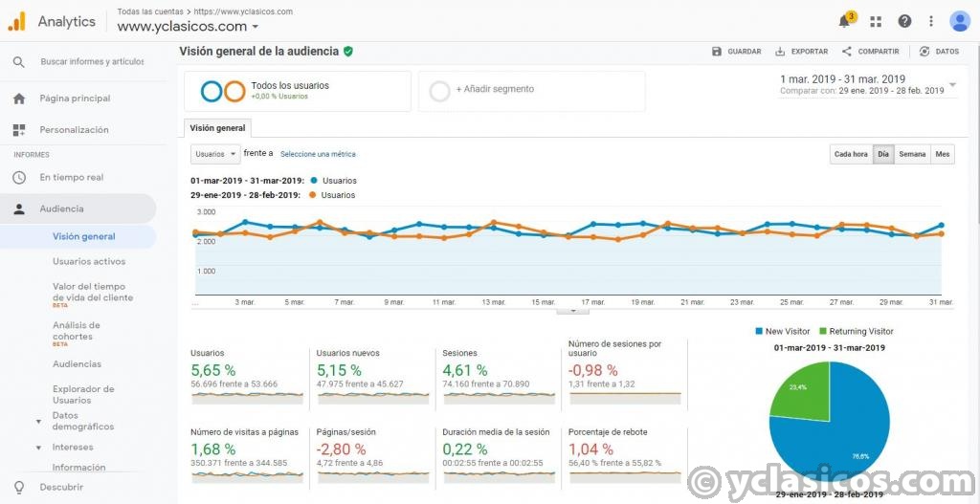Select the Día time granularity button
Viewport: 980px width, 504px height.
883,154
